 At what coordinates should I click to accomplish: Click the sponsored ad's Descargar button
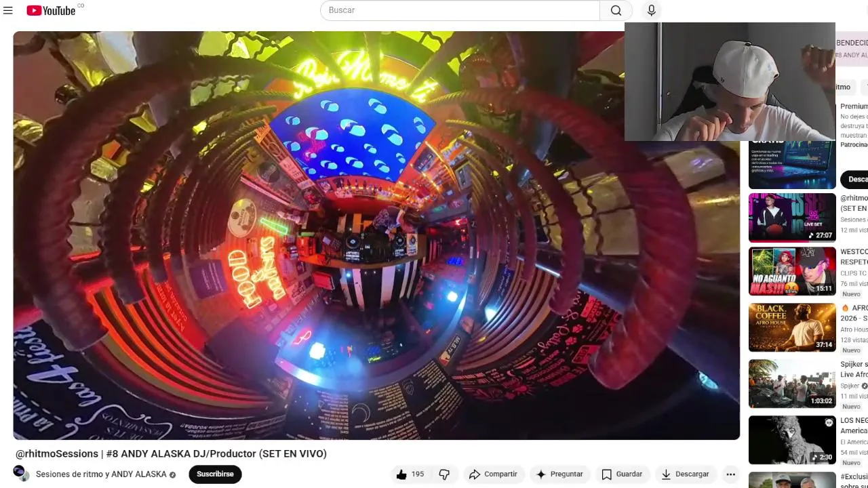point(854,179)
